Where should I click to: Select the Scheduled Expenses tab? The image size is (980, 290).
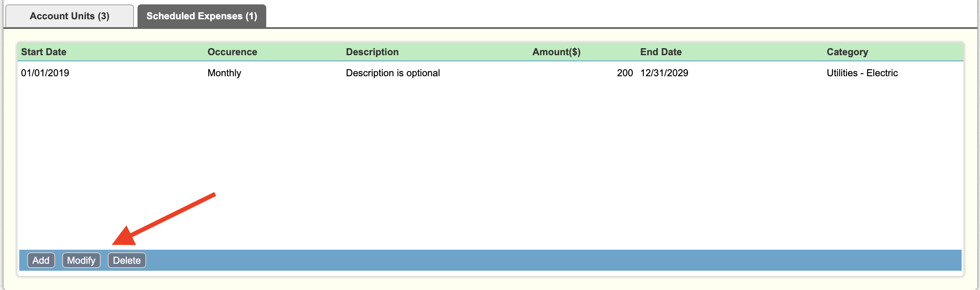point(202,16)
